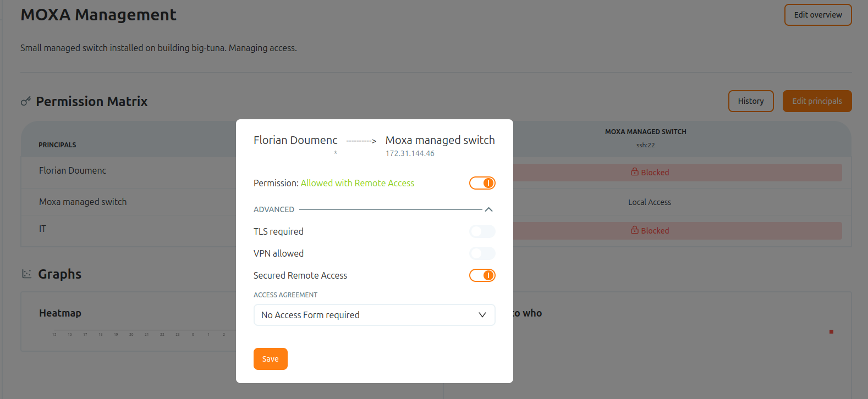Collapse the Advanced section chevron
Image resolution: width=868 pixels, height=399 pixels.
(488, 209)
